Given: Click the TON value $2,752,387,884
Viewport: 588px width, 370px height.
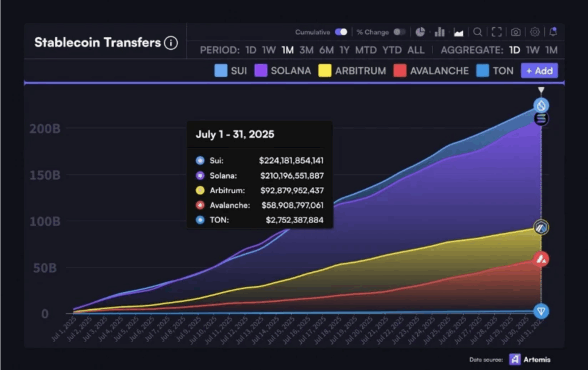Looking at the screenshot, I should [295, 220].
